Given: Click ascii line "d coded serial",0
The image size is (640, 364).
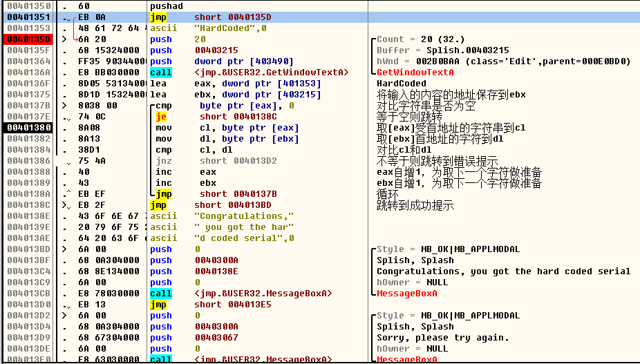Looking at the screenshot, I should [x=222, y=238].
